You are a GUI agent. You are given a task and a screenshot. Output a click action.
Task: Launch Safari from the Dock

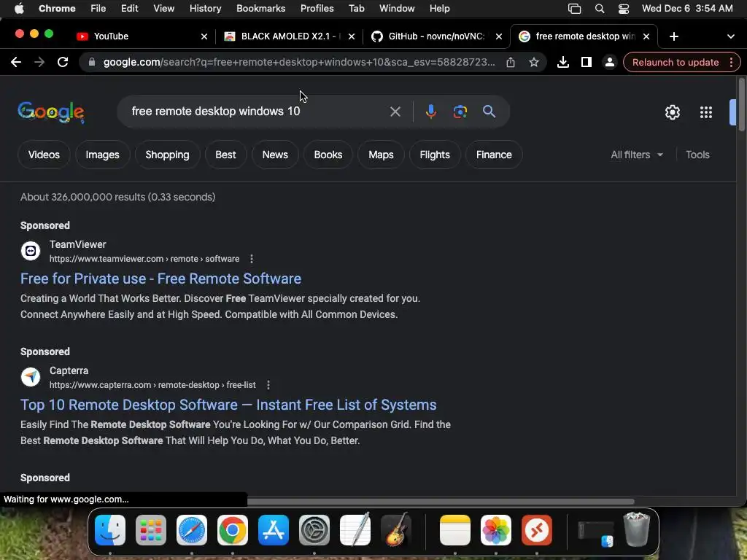coord(192,530)
